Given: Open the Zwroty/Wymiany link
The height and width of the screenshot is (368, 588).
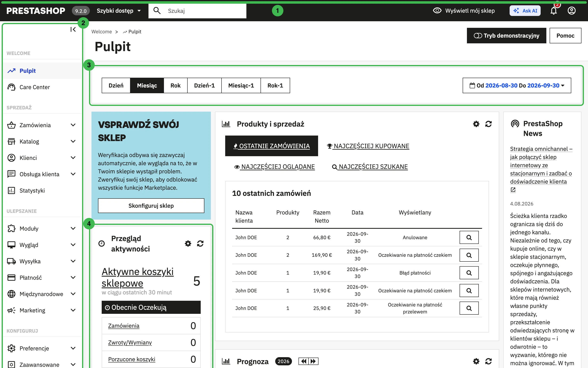Looking at the screenshot, I should 130,342.
